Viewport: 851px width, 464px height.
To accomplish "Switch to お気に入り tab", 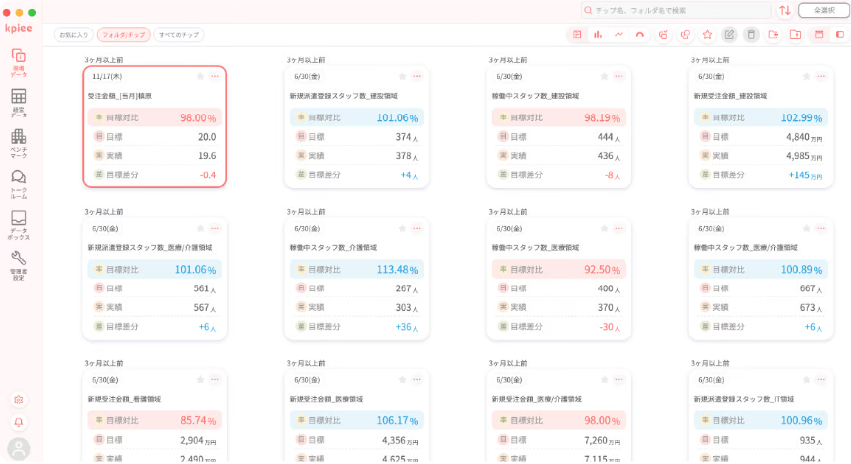I will (74, 35).
